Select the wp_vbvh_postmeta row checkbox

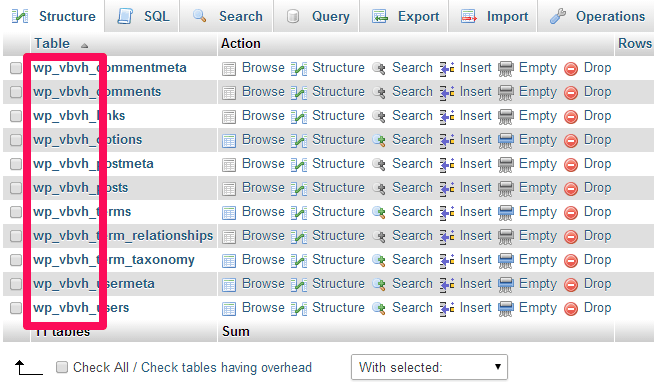coord(16,164)
